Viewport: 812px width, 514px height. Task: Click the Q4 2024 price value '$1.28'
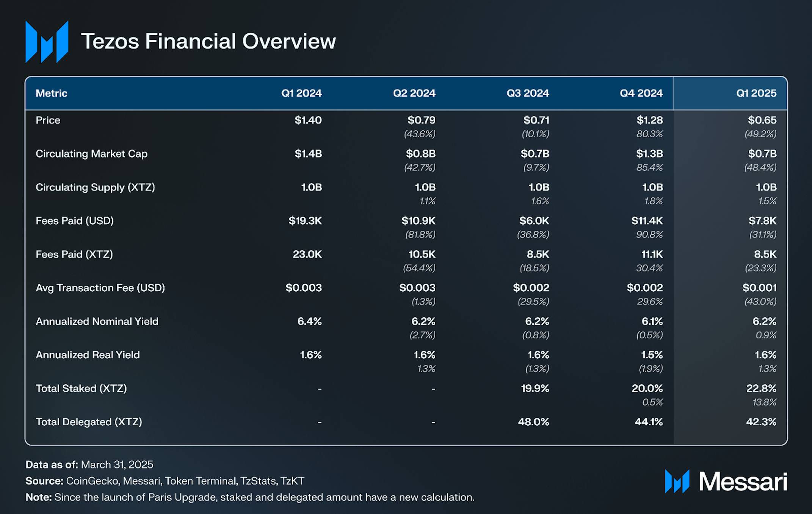pos(650,120)
